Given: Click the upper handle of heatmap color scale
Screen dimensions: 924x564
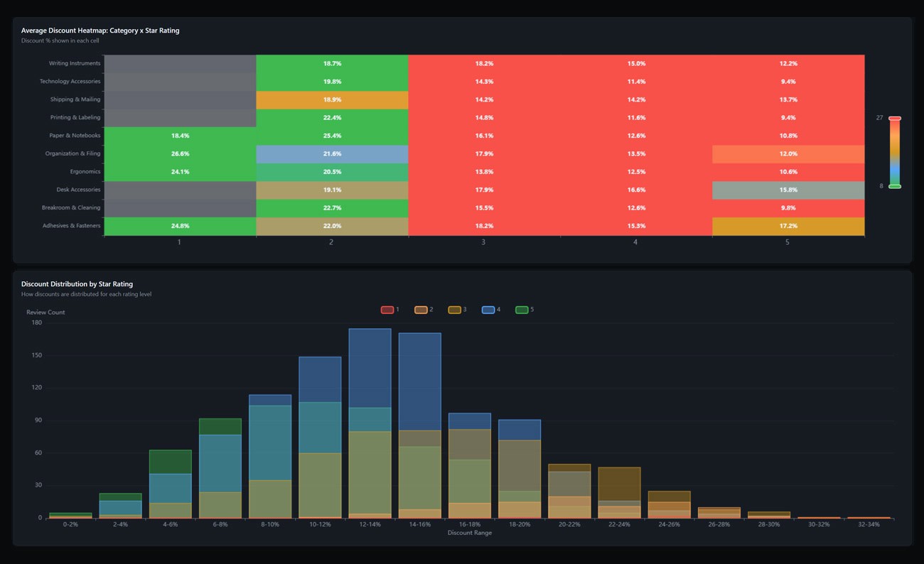Looking at the screenshot, I should pos(895,118).
